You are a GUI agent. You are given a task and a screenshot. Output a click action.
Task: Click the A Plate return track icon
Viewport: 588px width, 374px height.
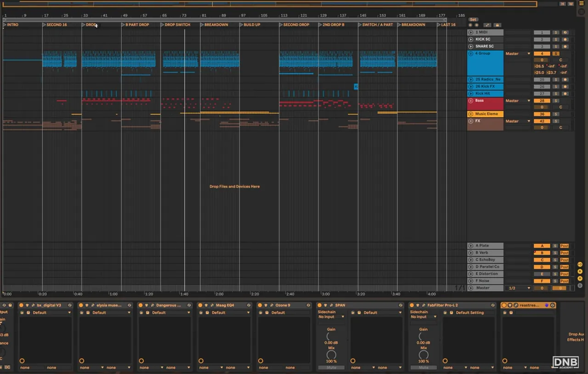(x=471, y=246)
